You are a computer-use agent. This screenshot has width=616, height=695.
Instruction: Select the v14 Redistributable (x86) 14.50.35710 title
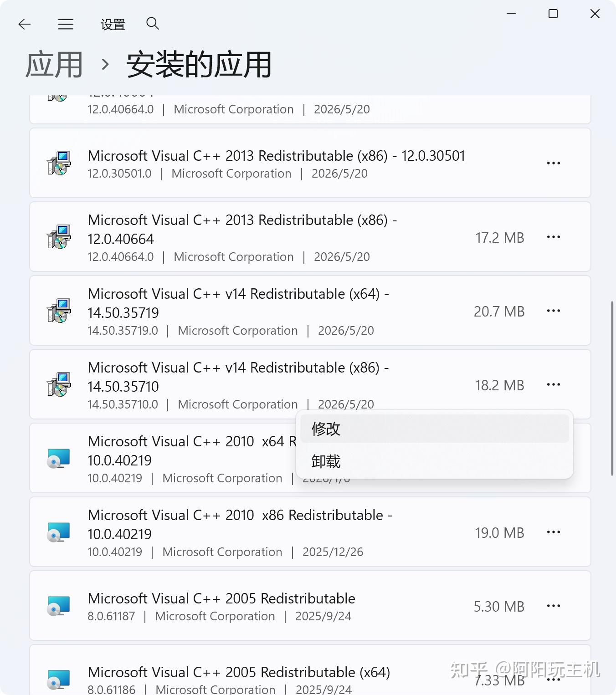tap(238, 377)
